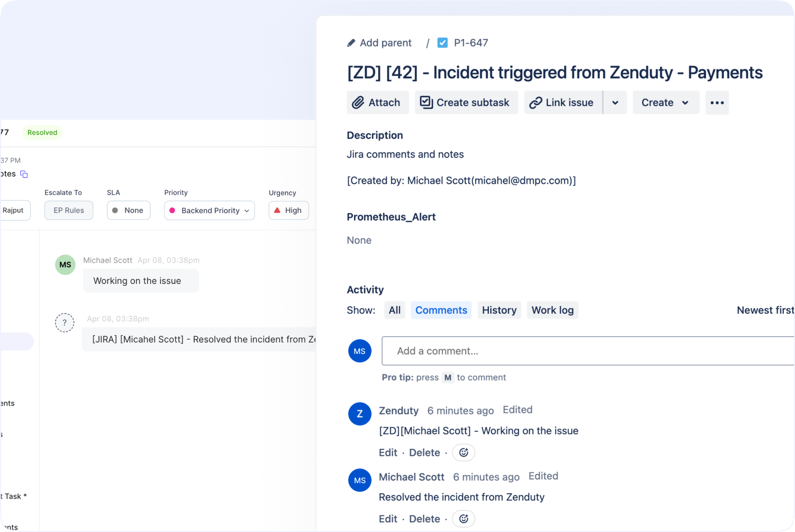Click the pink Backend Priority color dot
Screen dimensions: 795x532
(x=172, y=210)
